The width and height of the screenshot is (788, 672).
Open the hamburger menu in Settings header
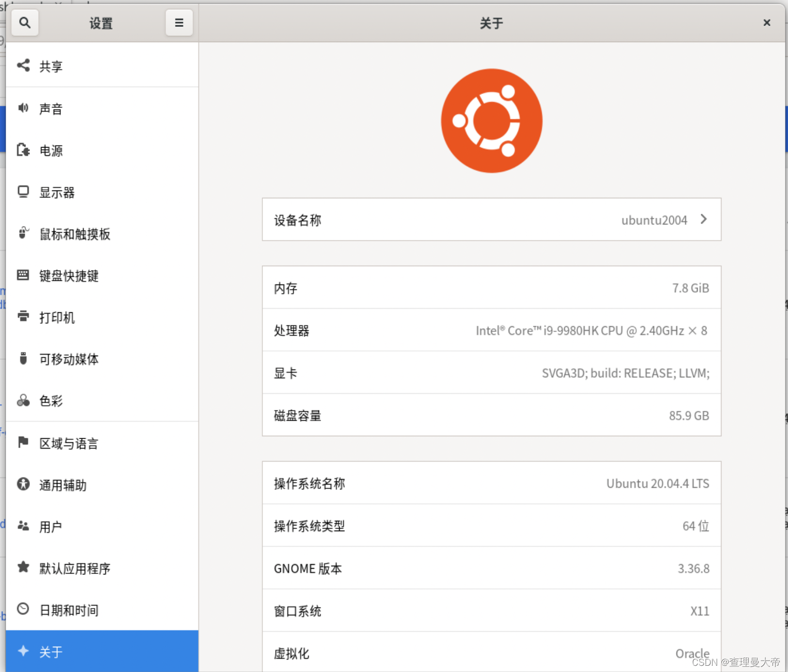[x=179, y=23]
